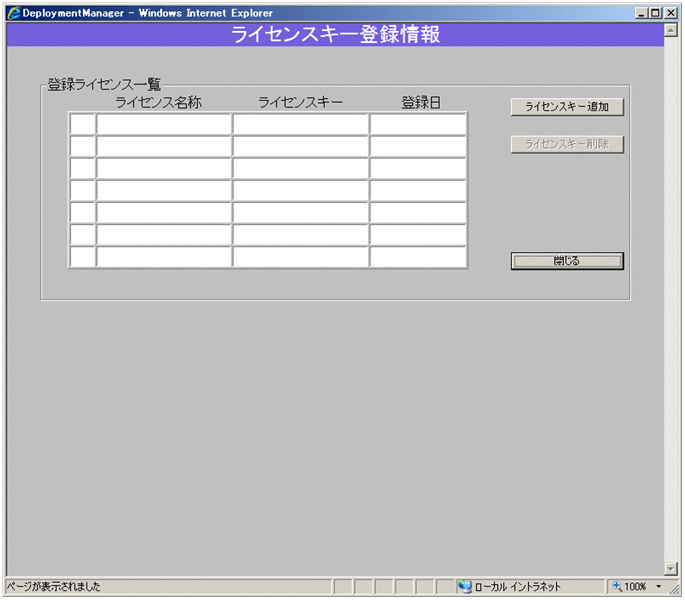Open the zoom level dropdown arrow
Viewport: 685px width, 600px height.
click(658, 586)
